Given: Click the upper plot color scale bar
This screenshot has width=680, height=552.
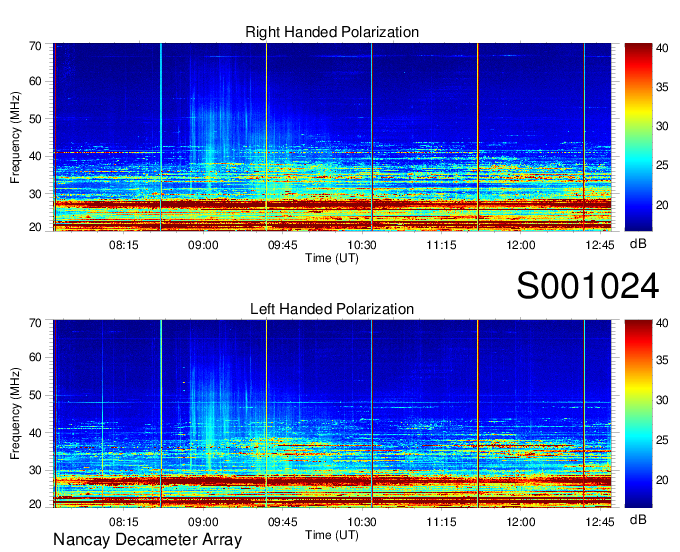Looking at the screenshot, I should click(638, 137).
